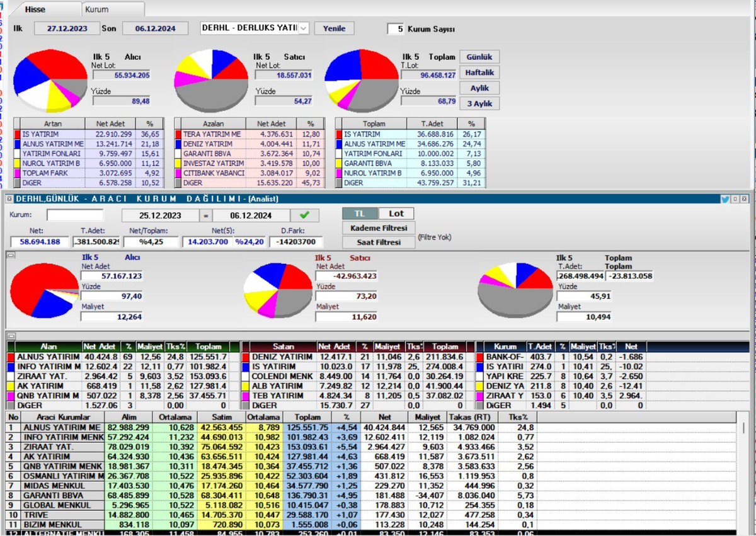Click blue swatch beside ALNUS YATIRIM ME in Artan table

(x=18, y=144)
